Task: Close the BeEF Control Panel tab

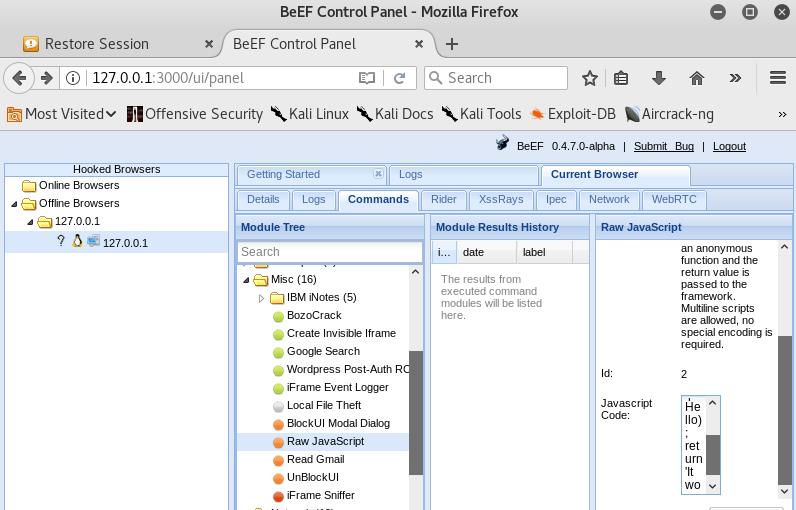Action: coord(419,44)
